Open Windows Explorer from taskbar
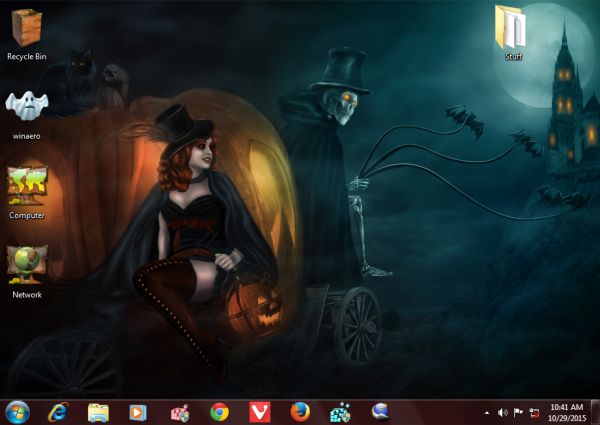The height and width of the screenshot is (425, 600). pyautogui.click(x=98, y=413)
